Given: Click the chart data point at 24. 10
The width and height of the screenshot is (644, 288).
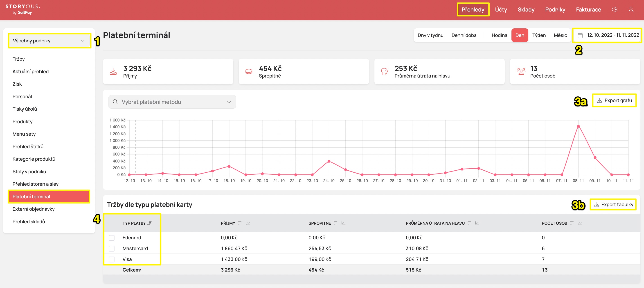Looking at the screenshot, I should (329, 161).
